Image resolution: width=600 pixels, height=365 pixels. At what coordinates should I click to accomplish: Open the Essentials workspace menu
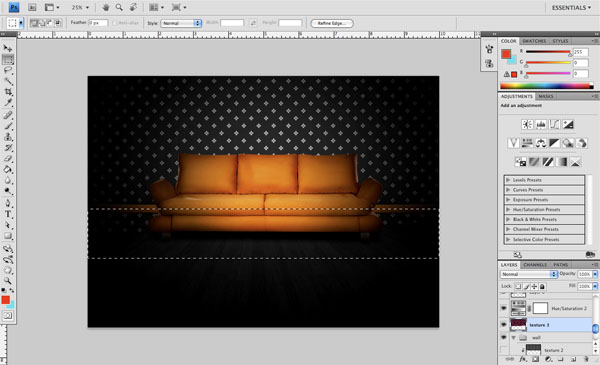571,8
